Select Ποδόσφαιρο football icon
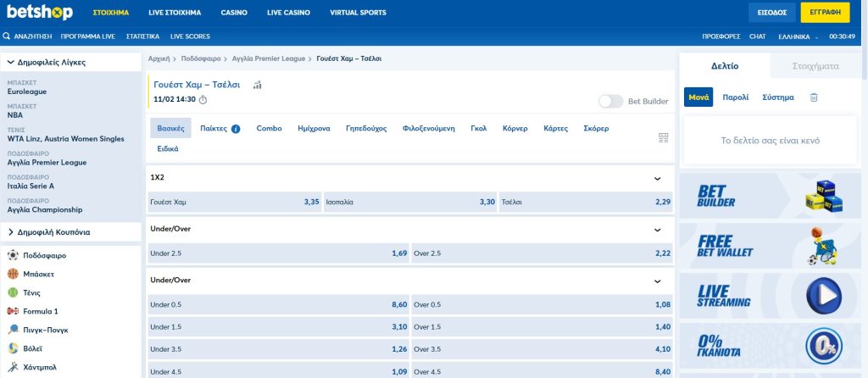The image size is (868, 378). (13, 256)
